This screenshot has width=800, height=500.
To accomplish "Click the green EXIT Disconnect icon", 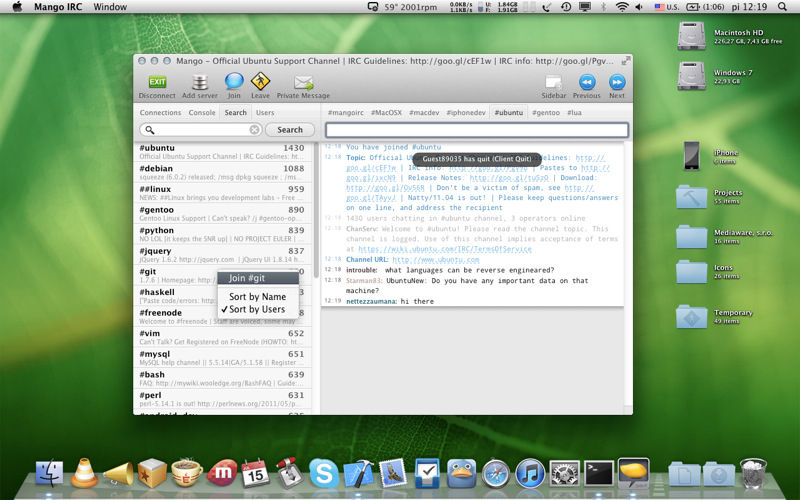I will [x=157, y=82].
